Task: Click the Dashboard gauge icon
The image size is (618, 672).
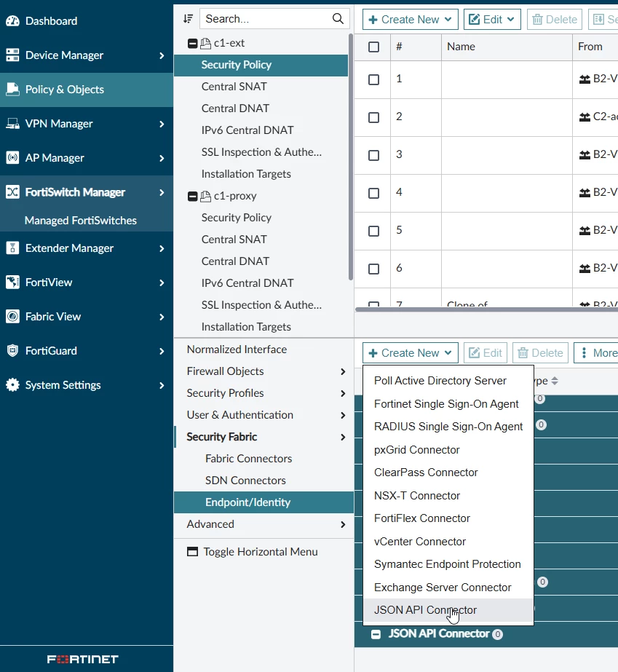Action: tap(12, 20)
